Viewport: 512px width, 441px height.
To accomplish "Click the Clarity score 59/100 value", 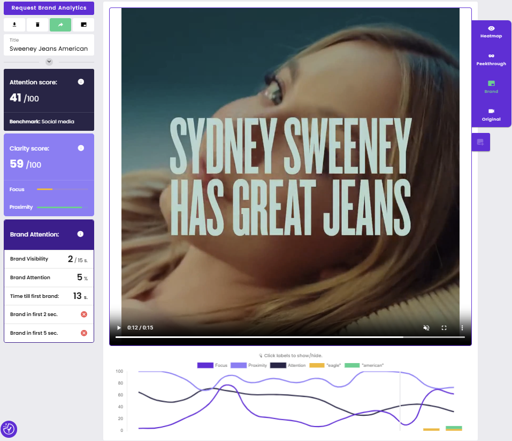I will (x=25, y=164).
